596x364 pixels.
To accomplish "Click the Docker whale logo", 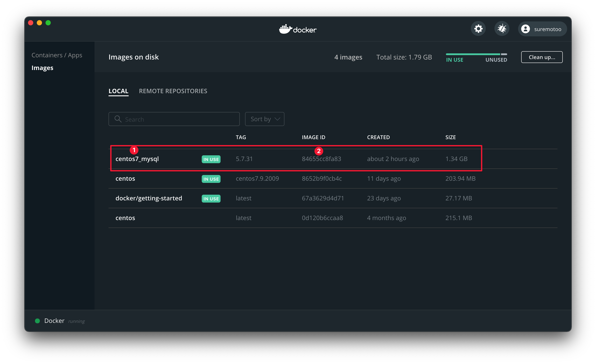I will (x=298, y=29).
